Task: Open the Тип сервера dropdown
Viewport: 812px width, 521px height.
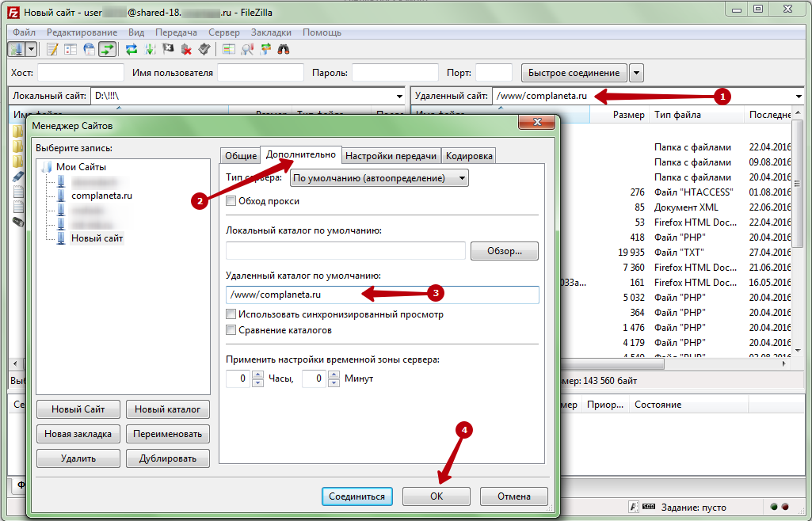Action: [379, 178]
